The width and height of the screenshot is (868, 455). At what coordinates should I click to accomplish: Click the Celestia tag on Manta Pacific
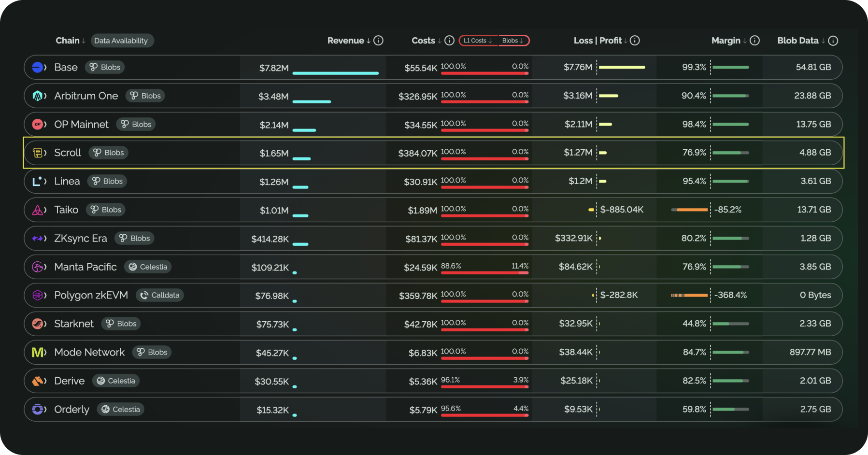(148, 267)
